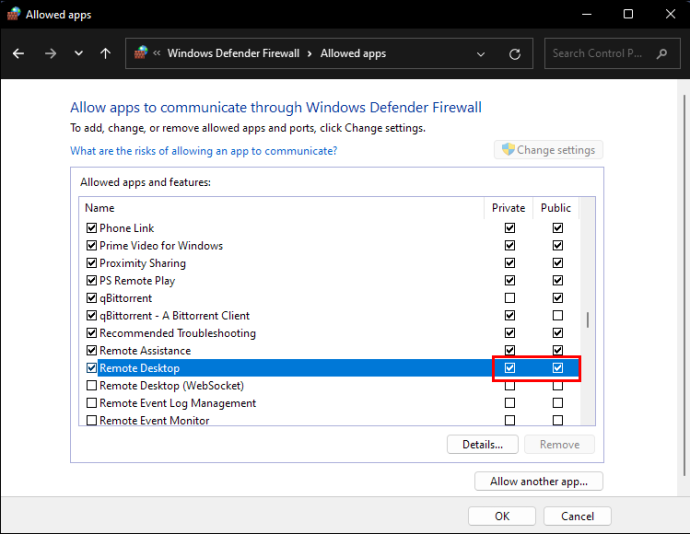Viewport: 690px width, 534px height.
Task: Open recent locations dropdown chevron
Action: tap(78, 53)
